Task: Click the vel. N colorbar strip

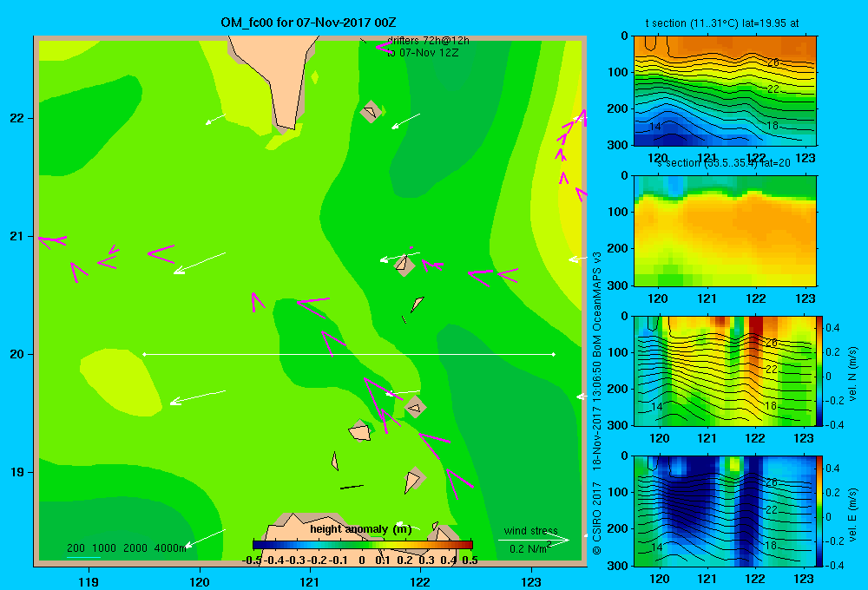Action: (x=820, y=370)
